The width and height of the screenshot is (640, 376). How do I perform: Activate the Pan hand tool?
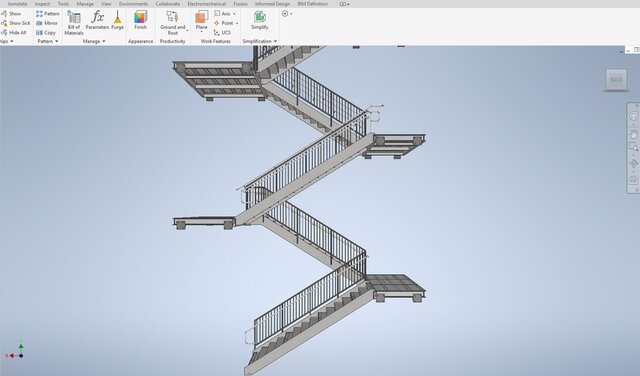tap(633, 134)
